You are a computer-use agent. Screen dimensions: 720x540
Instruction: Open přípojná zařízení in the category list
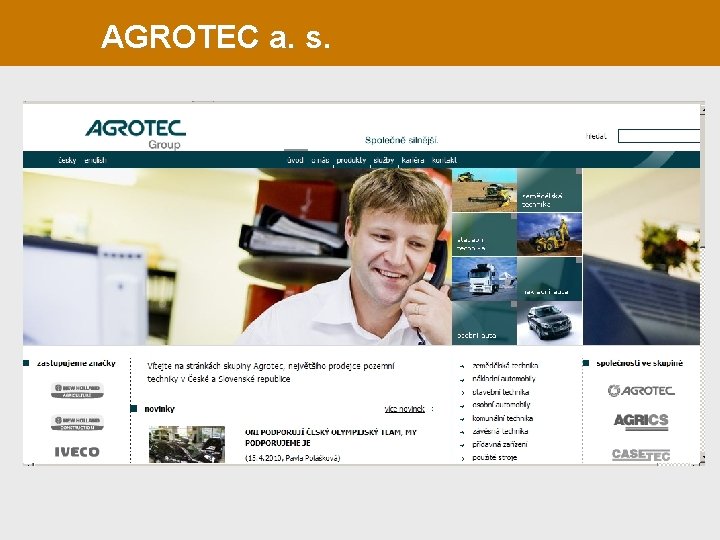pos(500,444)
